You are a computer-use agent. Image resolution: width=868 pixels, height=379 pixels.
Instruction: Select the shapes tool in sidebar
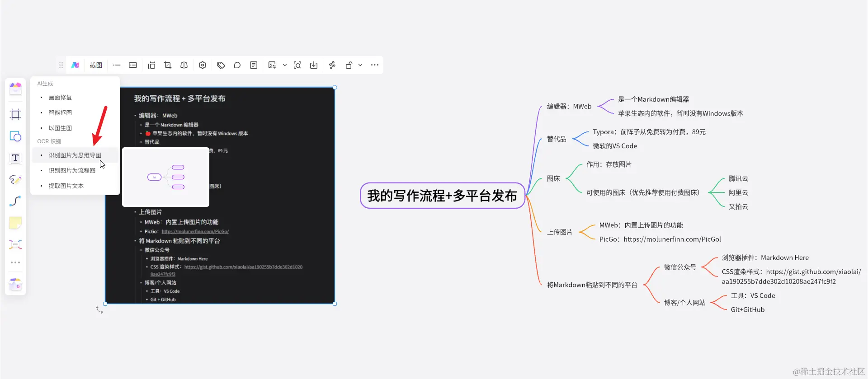[15, 136]
